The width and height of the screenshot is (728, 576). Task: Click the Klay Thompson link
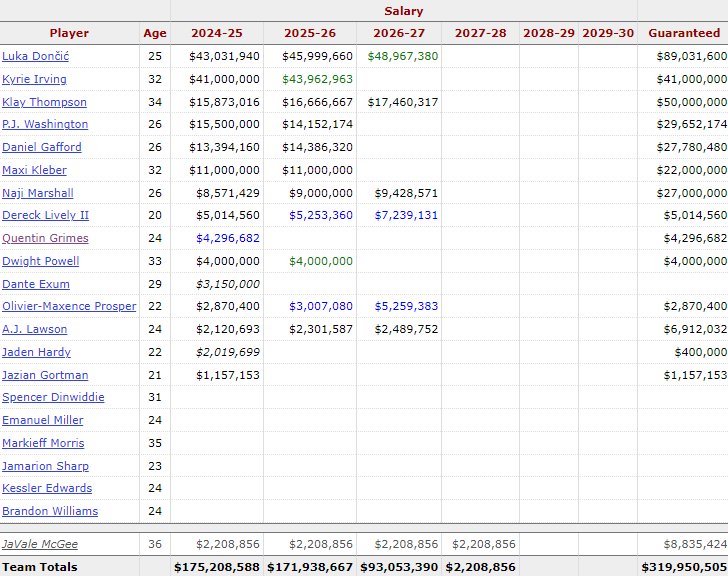coord(44,102)
